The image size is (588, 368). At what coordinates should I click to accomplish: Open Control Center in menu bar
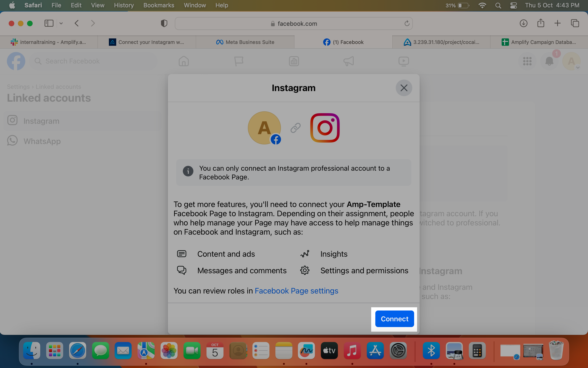click(x=513, y=5)
